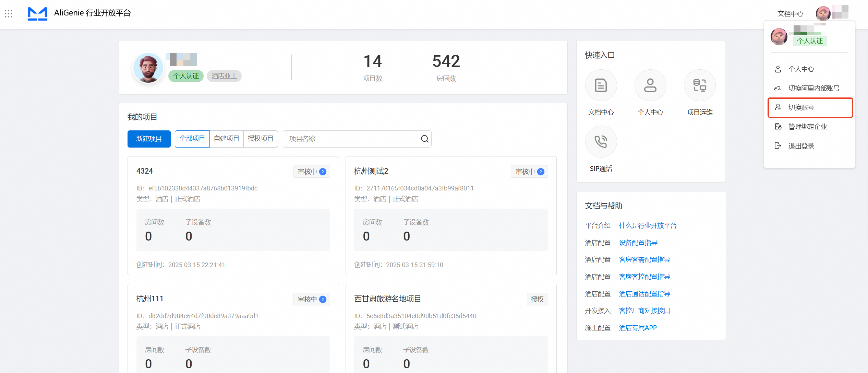Click project ID 271170165f034cd0a047a3fb99af8011

pyautogui.click(x=420, y=188)
